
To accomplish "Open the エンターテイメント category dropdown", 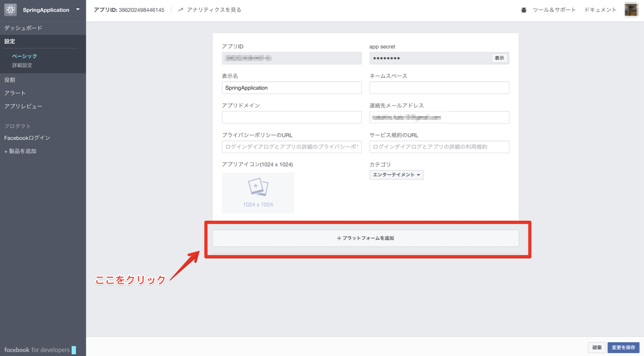I will click(x=396, y=175).
